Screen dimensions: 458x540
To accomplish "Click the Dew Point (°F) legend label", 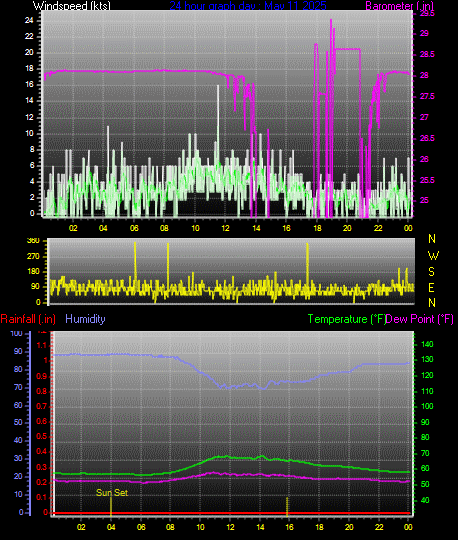I will [419, 319].
